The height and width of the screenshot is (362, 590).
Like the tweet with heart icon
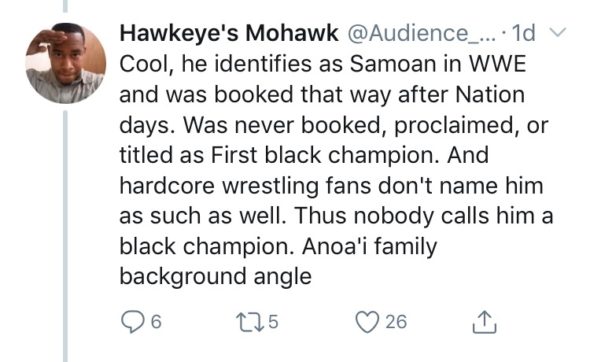[367, 322]
